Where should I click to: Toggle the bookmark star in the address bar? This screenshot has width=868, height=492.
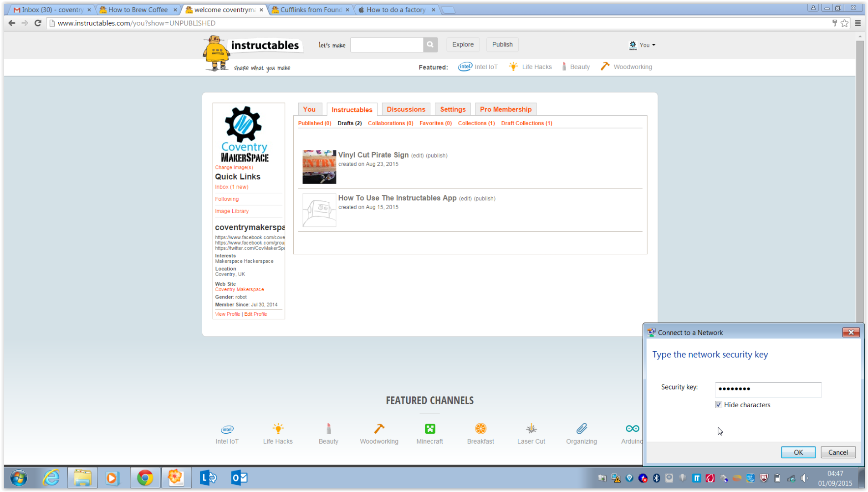tap(845, 23)
